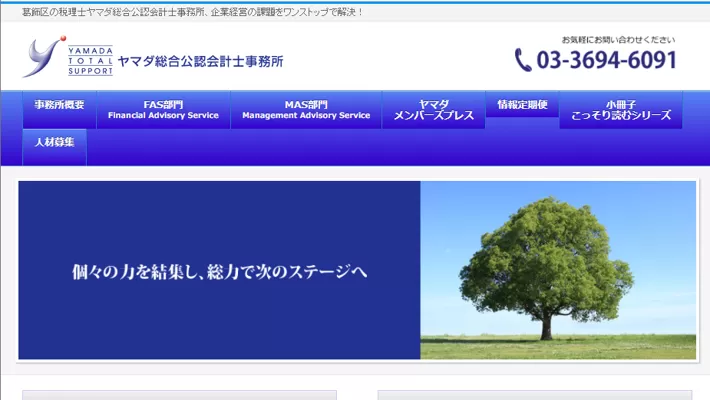Click the 葛飾区の税理士 header tagline text
The height and width of the screenshot is (400, 710).
[192, 12]
